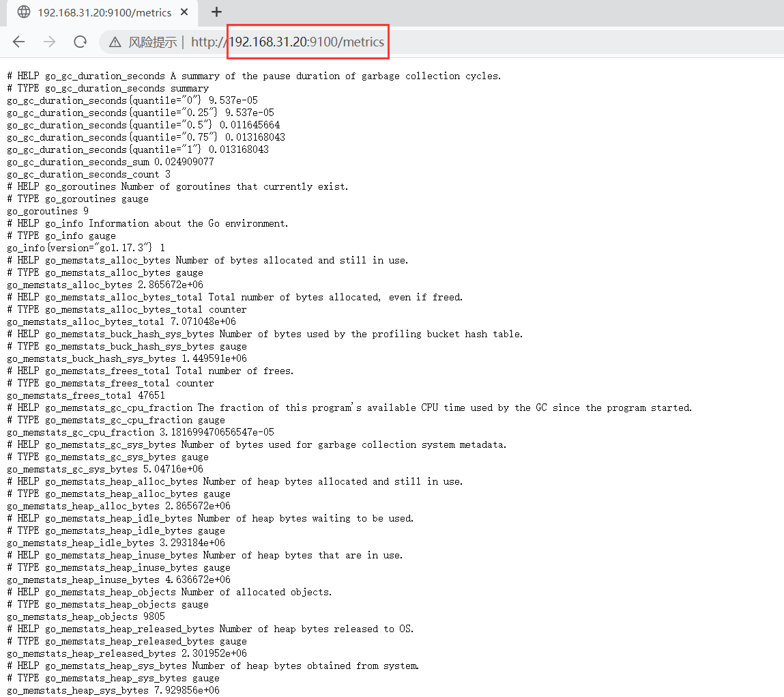Reload the metrics page
Viewport: 784px width, 697px height.
[80, 42]
